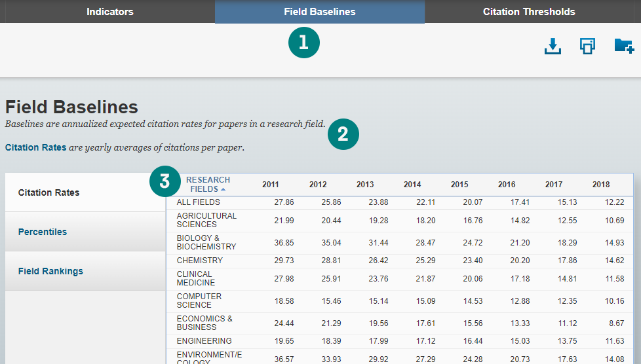Click the 15.09 value in Computer Science
641x364 pixels.
tap(425, 300)
